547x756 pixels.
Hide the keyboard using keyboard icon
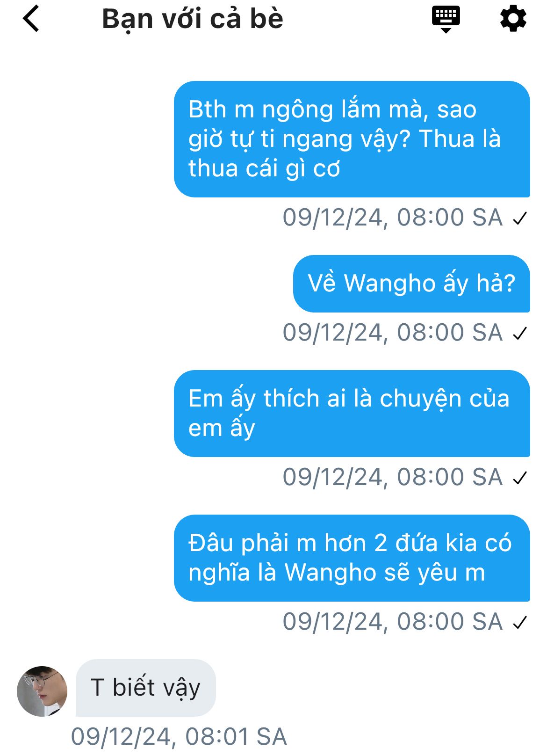pos(446,19)
